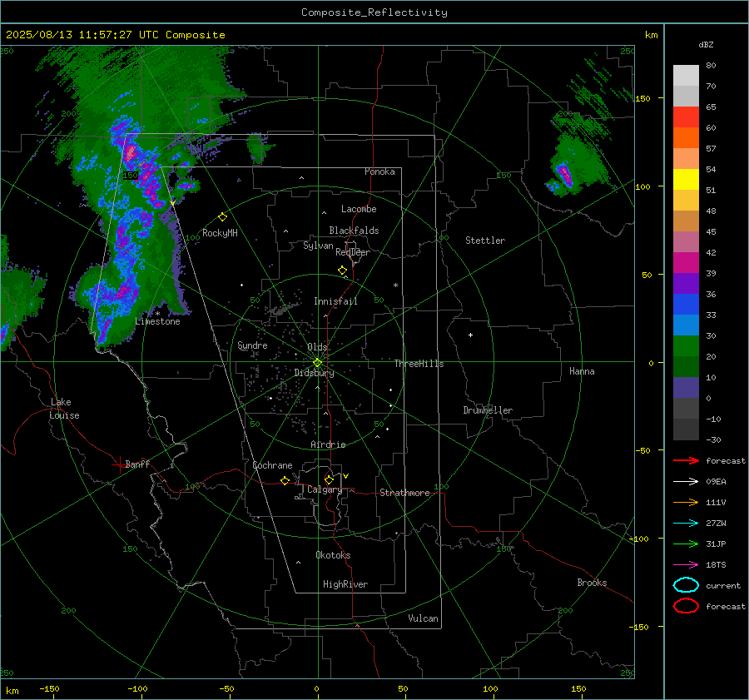Click the white asterisk marker above Limestone
This screenshot has height=700, width=749.
(x=157, y=314)
